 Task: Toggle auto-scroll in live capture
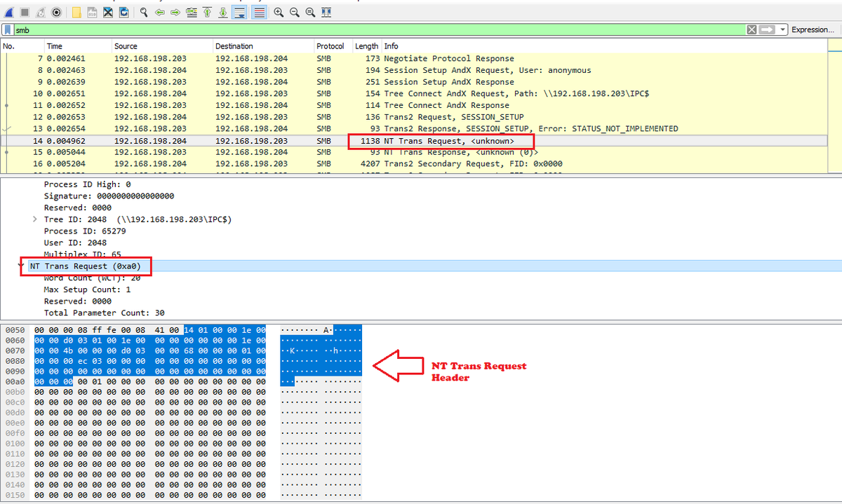[239, 12]
